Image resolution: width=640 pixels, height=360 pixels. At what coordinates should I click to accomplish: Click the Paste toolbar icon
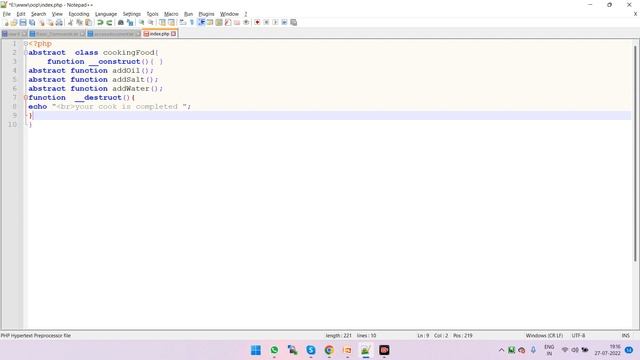pyautogui.click(x=88, y=22)
